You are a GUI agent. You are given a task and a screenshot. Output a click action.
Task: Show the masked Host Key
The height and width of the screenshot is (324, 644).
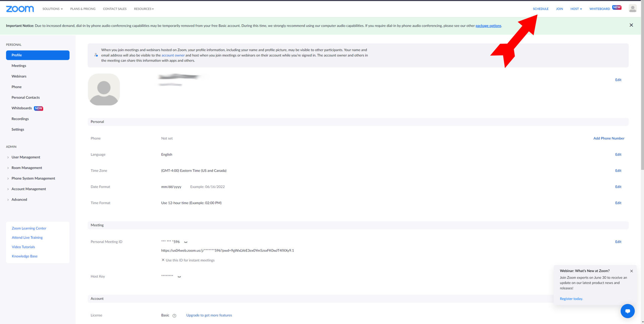pos(179,277)
